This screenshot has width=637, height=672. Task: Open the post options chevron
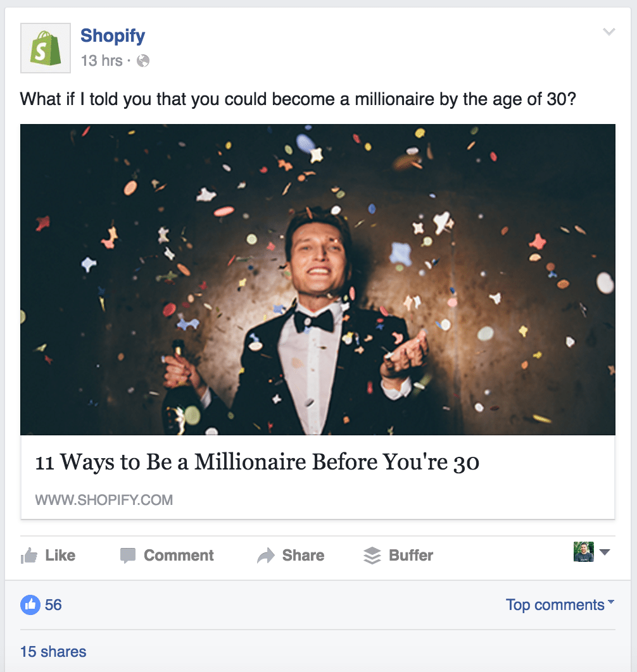(609, 30)
